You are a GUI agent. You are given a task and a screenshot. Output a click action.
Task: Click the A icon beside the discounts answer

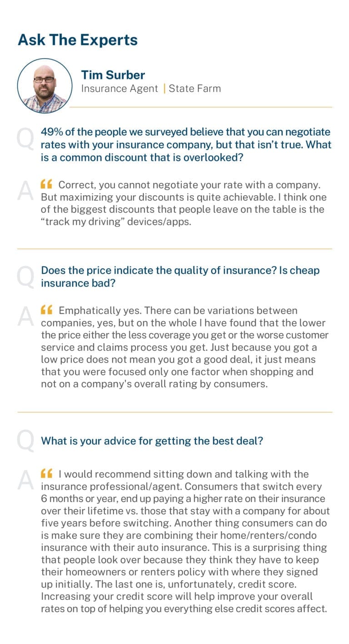tap(25, 191)
